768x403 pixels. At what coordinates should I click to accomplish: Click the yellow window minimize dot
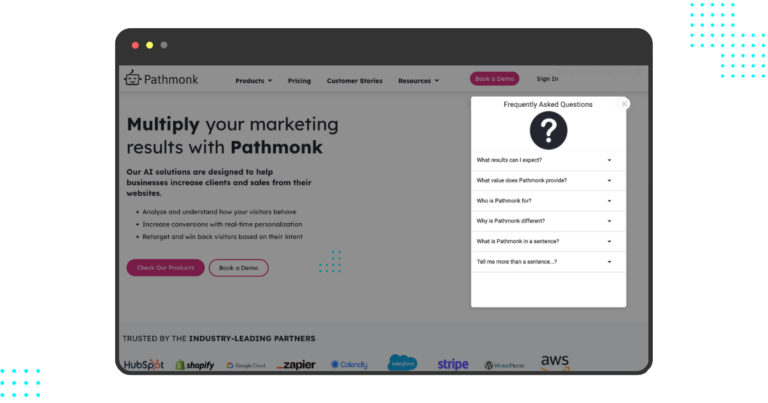[x=149, y=45]
